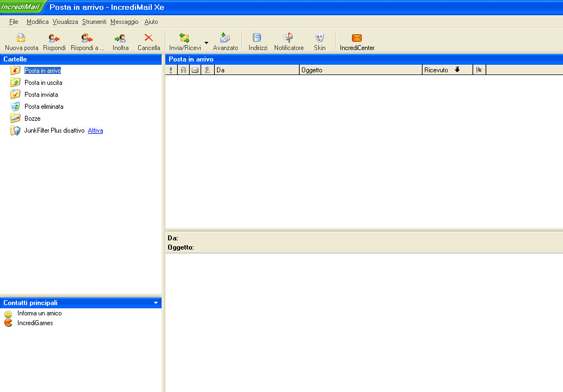Viewport: 563px width, 392px height.
Task: Select the Posta eliminata folder
Action: [44, 106]
